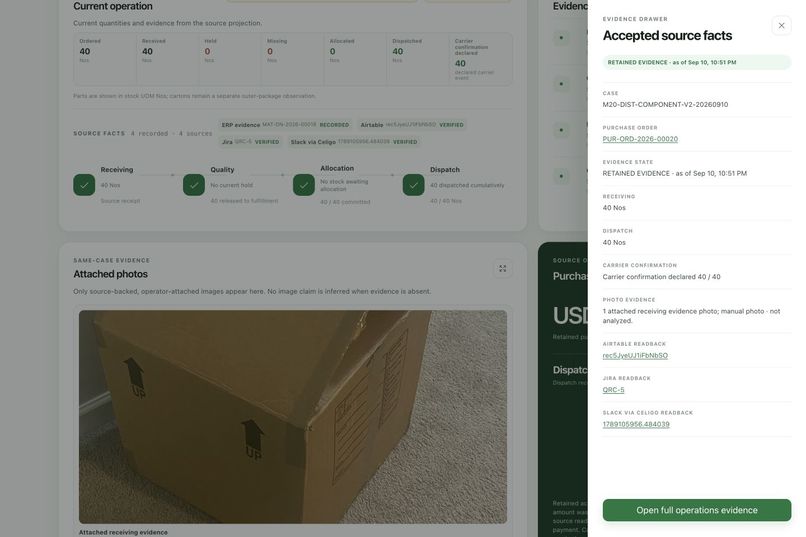Click 'Attached receiving evidence' caption

point(123,532)
